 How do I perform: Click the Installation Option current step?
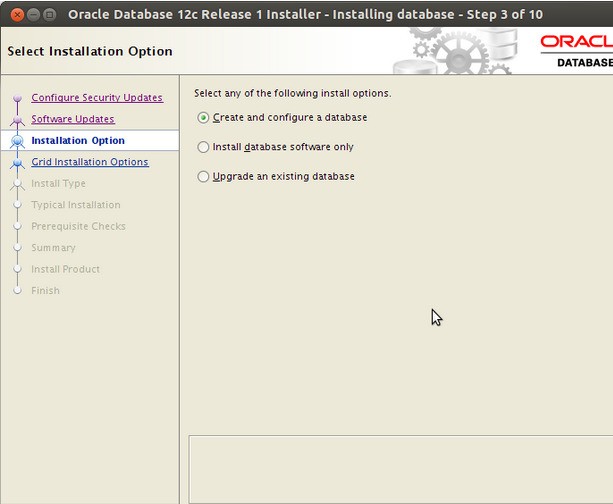[x=78, y=140]
